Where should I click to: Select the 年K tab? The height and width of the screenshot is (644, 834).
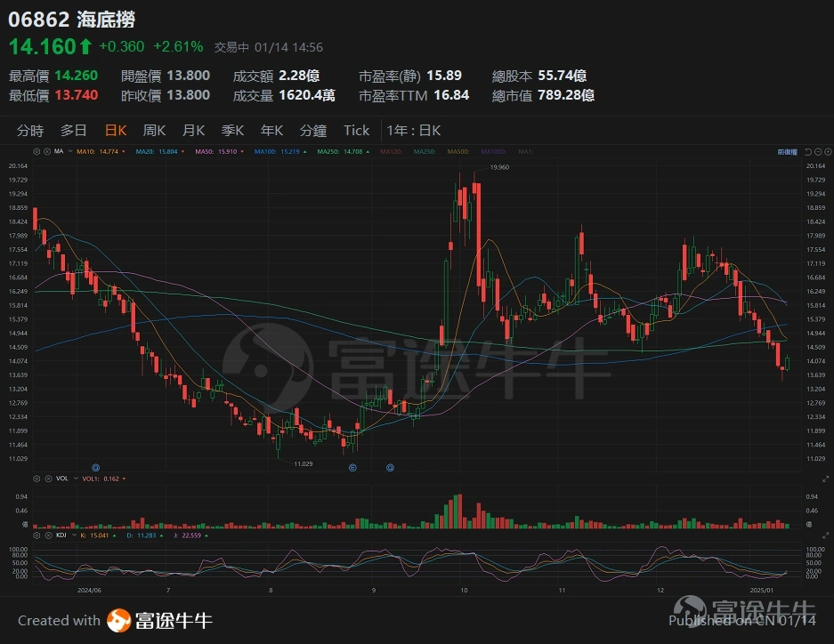[271, 131]
